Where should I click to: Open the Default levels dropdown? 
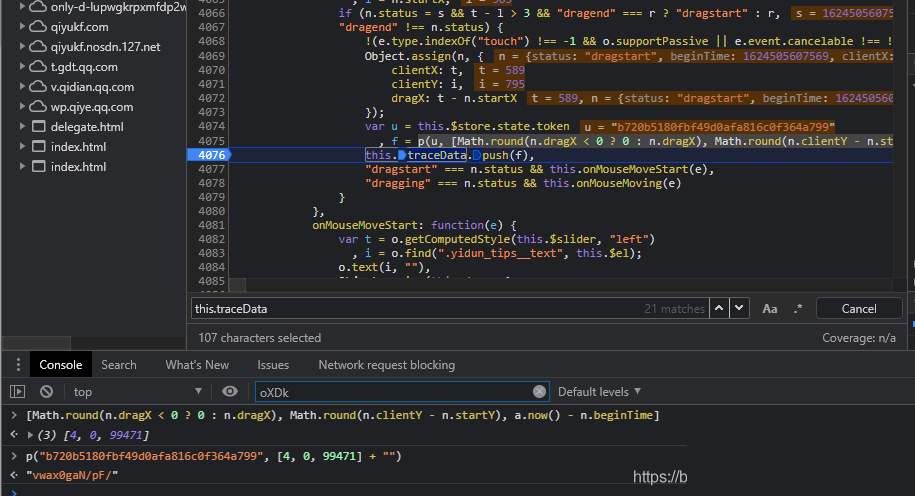(x=600, y=391)
